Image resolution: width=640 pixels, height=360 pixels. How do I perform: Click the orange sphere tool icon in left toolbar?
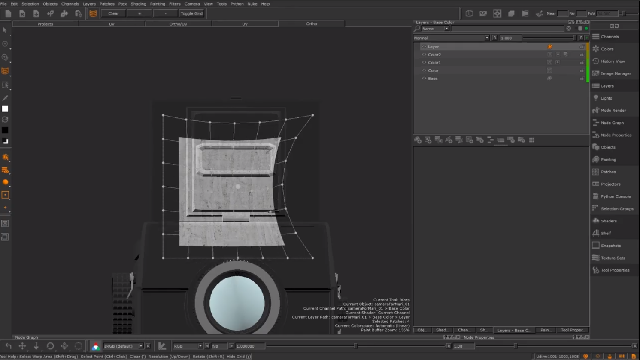5,182
